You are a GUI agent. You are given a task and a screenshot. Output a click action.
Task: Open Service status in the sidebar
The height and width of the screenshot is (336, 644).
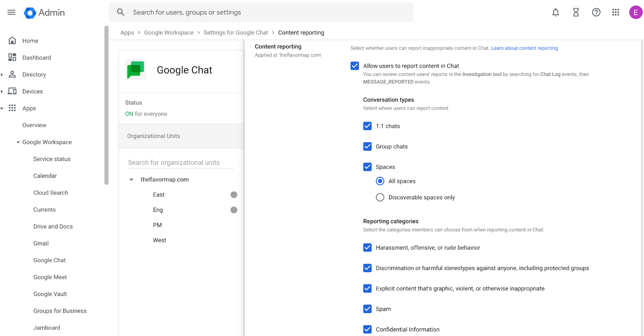(52, 159)
